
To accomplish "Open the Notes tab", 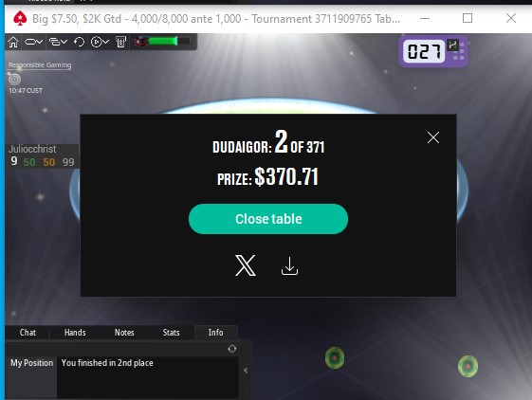I will point(124,333).
